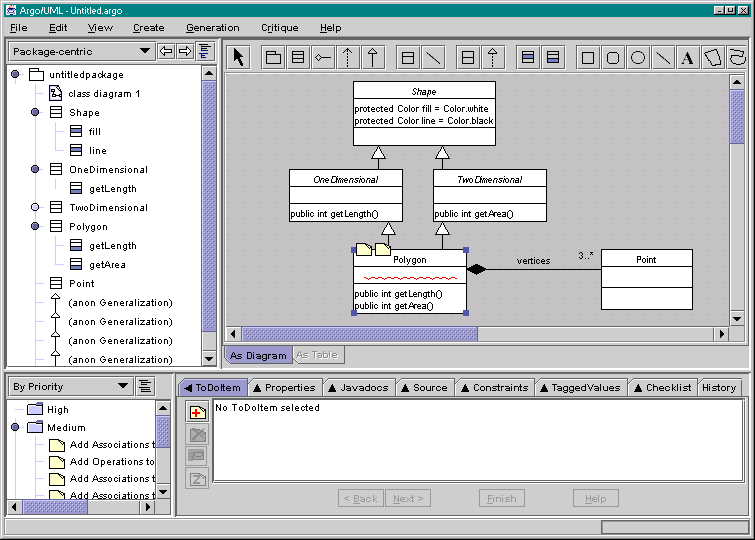
Task: Click navigate back arrow beside Package-centric
Action: [167, 51]
